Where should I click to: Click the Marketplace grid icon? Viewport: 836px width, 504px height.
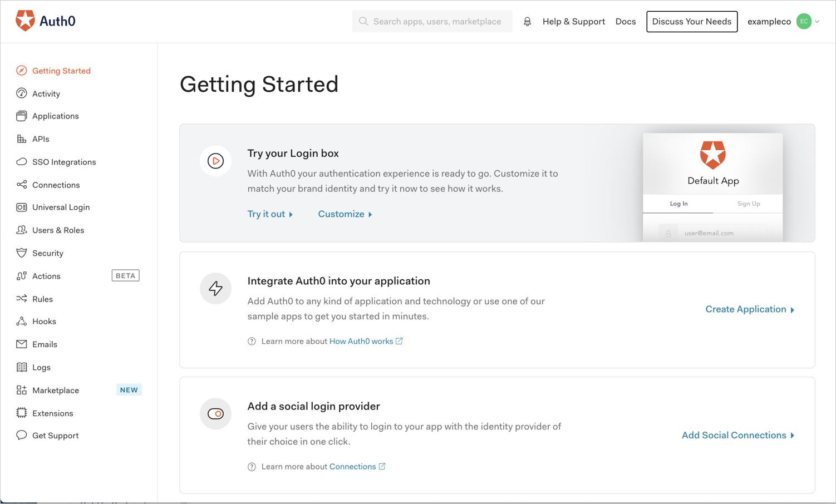[22, 390]
